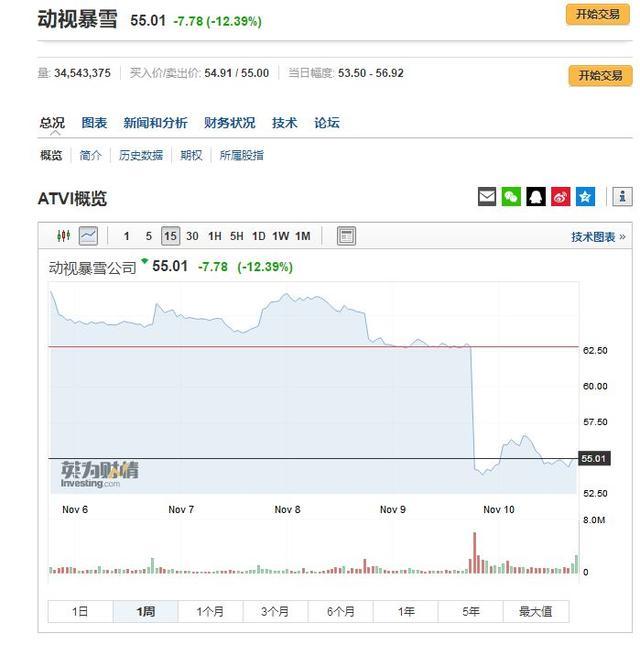Click the 62.50 price axis label

[x=595, y=350]
